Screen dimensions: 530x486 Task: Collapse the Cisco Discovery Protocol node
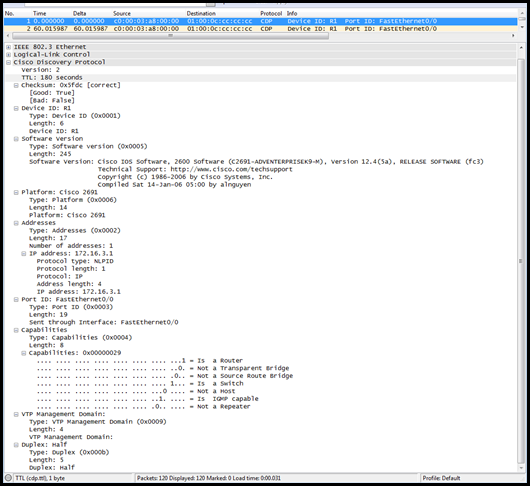coord(8,63)
